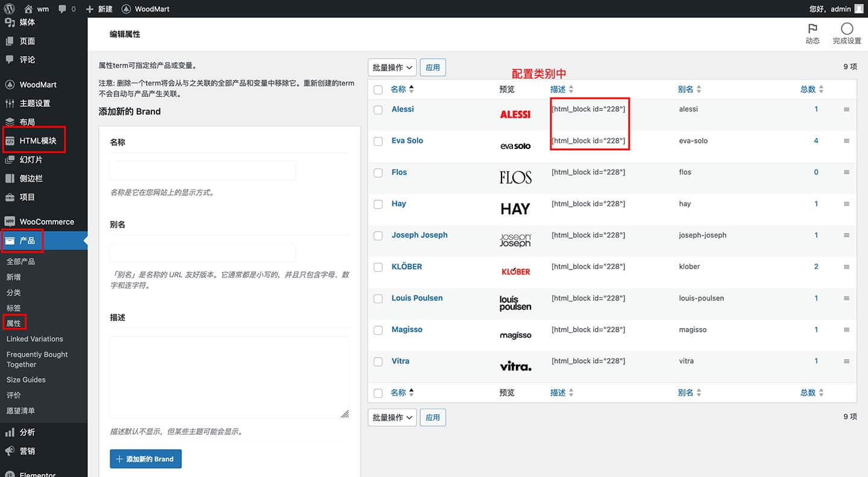Tick the Magisso row checkbox
The height and width of the screenshot is (477, 868).
point(378,330)
